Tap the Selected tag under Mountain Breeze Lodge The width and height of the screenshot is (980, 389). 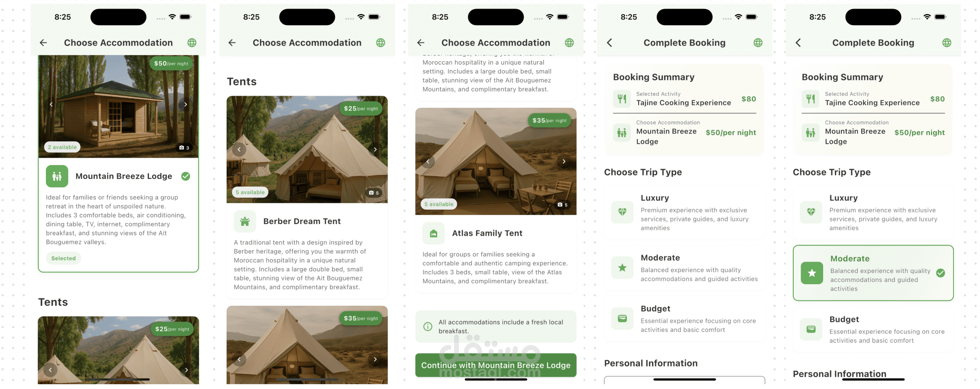coord(64,258)
